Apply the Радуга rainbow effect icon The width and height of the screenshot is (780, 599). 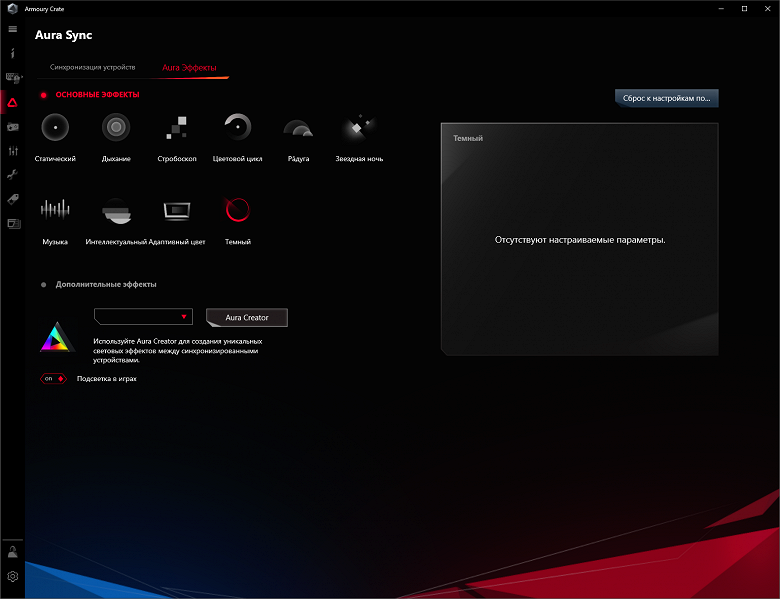click(x=298, y=128)
